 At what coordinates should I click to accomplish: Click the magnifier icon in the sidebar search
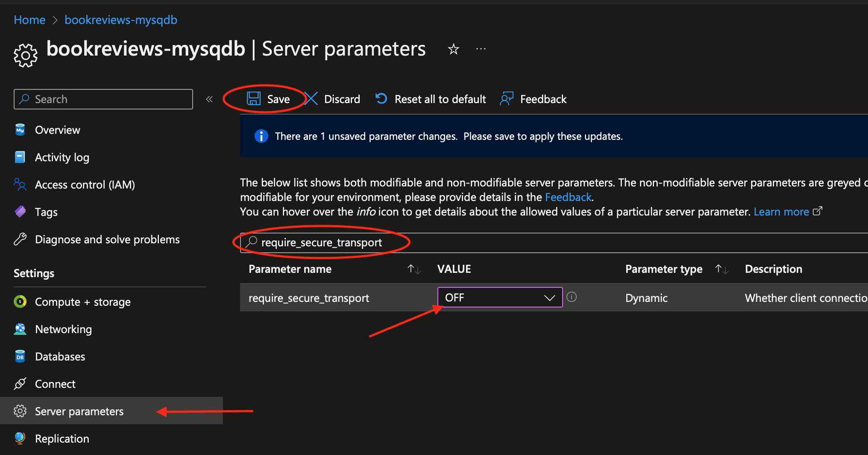24,99
